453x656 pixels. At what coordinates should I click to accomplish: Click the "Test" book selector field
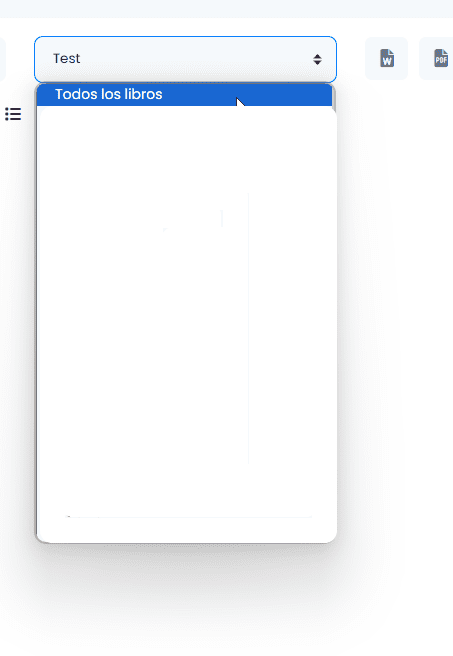pyautogui.click(x=185, y=59)
